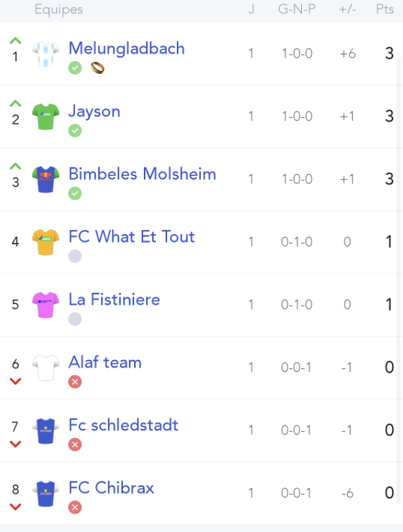The height and width of the screenshot is (532, 403).
Task: Click FC Chibrax's blue jersey icon
Action: tap(46, 493)
